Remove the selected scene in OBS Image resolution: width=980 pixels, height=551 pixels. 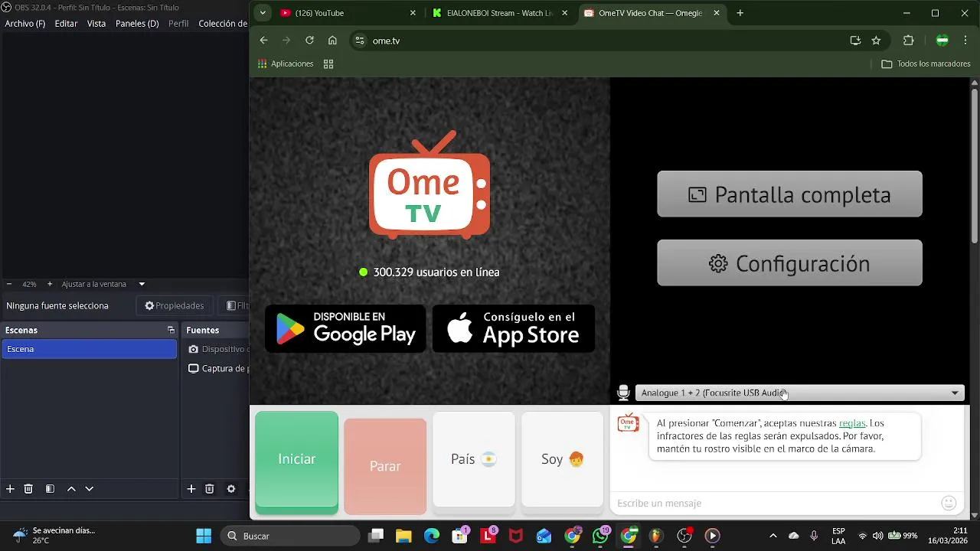tap(28, 489)
